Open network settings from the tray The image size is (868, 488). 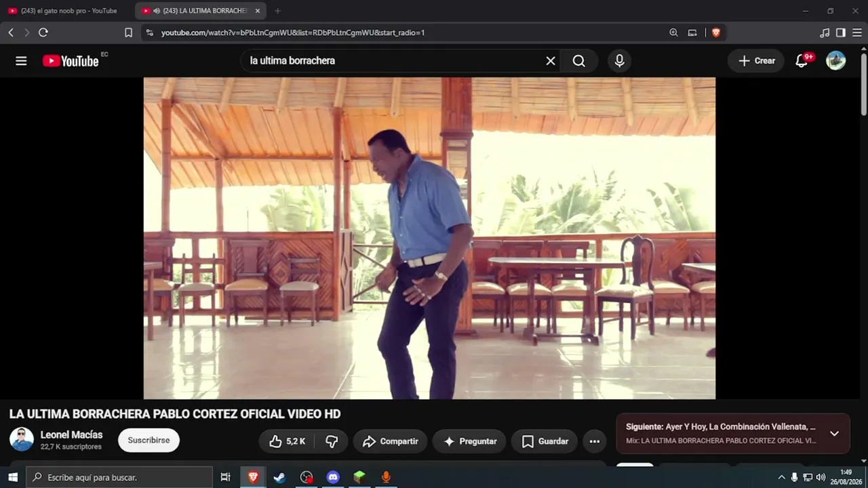pos(808,477)
